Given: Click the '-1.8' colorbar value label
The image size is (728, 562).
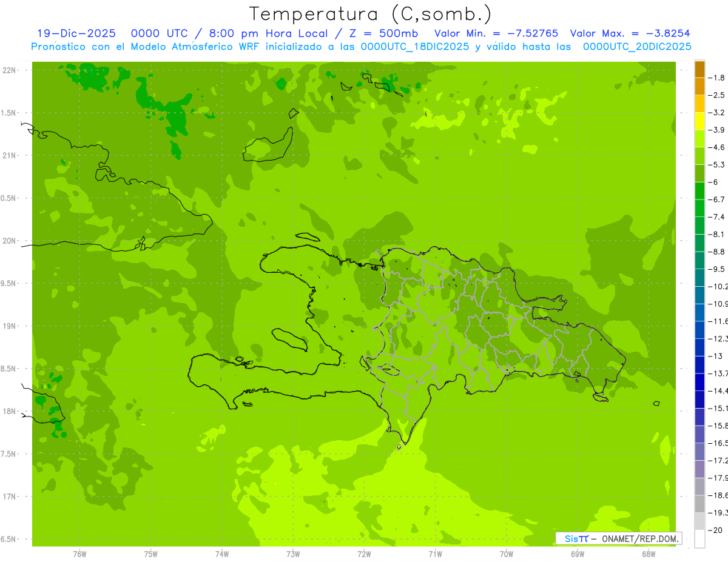Looking at the screenshot, I should (x=716, y=78).
